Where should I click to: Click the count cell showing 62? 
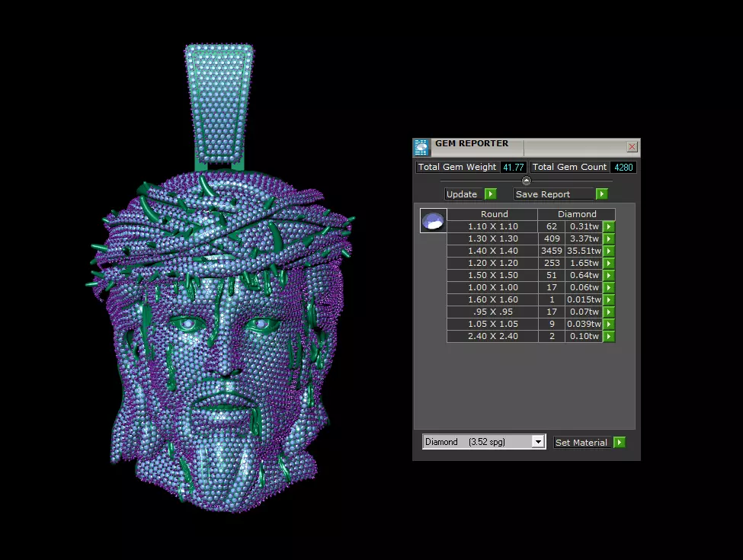(552, 226)
